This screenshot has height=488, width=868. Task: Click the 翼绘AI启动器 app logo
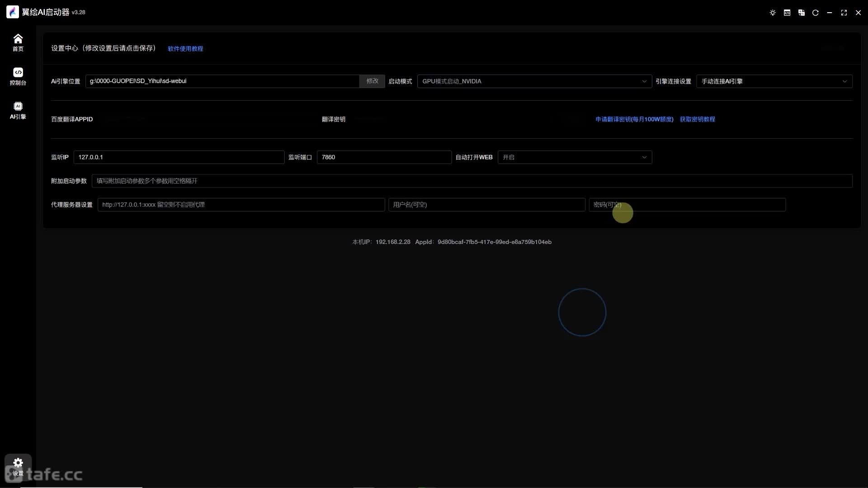click(x=13, y=12)
